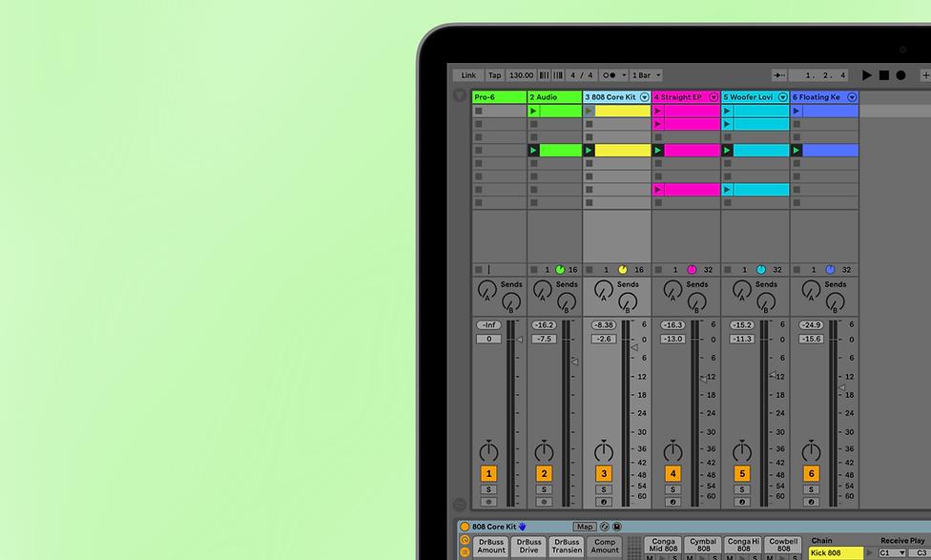Launch the first yellow clip in 808 Core Kit

pyautogui.click(x=589, y=111)
